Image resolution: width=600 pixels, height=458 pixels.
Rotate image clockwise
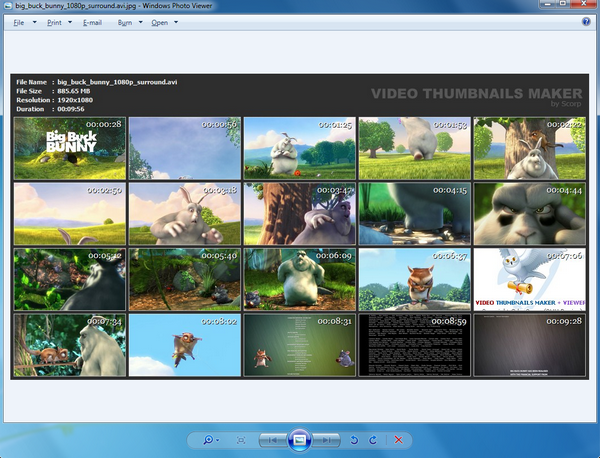tap(373, 440)
